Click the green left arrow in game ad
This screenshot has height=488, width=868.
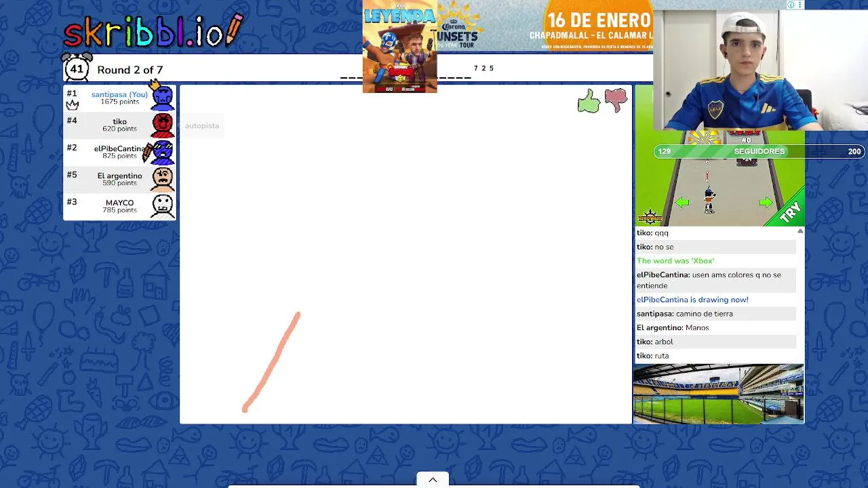coord(682,202)
